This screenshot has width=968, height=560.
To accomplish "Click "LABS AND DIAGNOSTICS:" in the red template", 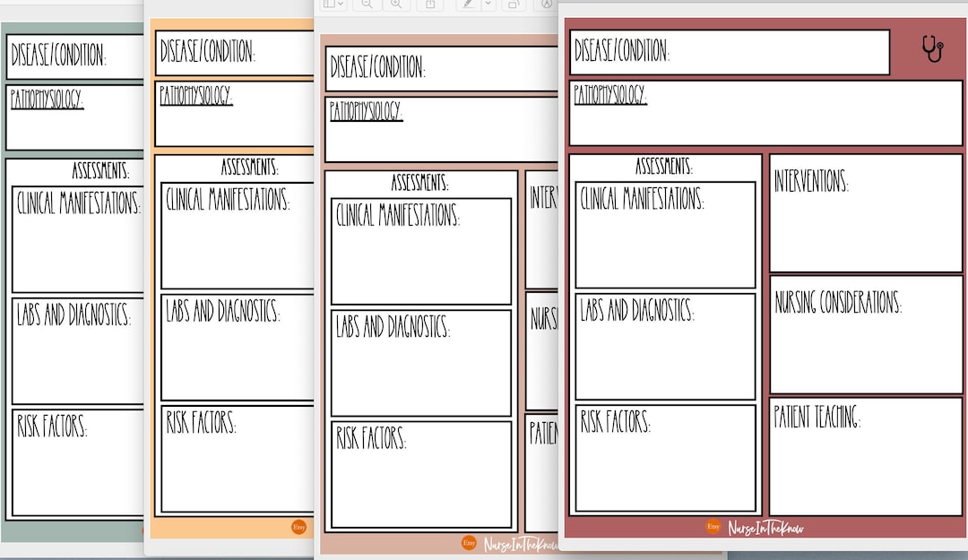I will click(637, 310).
